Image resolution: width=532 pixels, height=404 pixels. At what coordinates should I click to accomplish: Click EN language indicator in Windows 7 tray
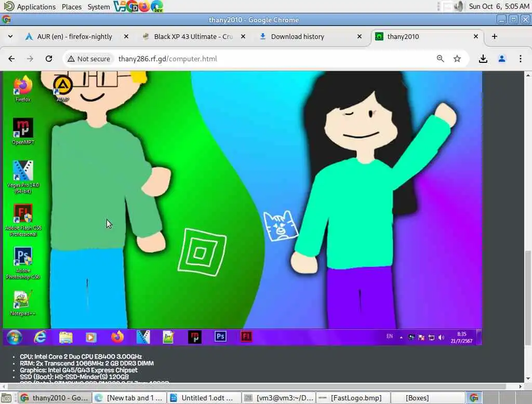click(x=389, y=336)
